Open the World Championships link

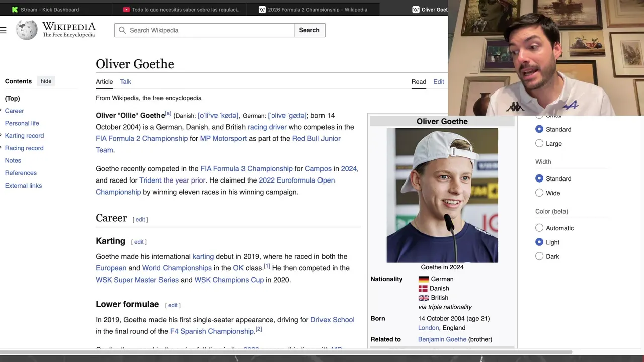(177, 268)
